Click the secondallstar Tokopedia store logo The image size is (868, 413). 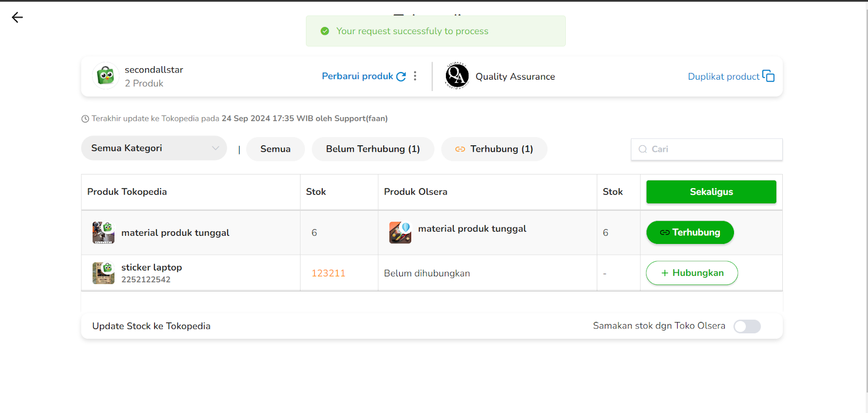click(106, 76)
